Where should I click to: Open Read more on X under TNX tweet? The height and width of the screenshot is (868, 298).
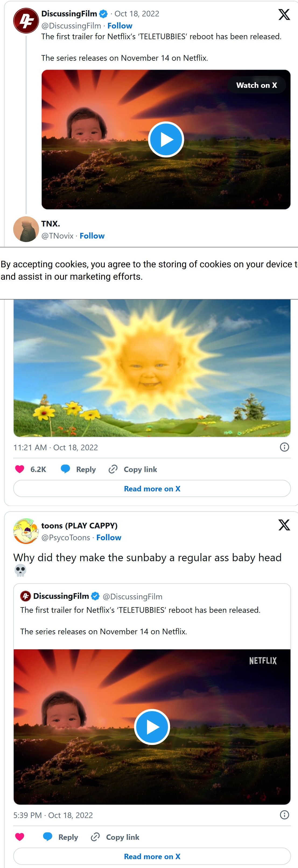click(x=152, y=489)
